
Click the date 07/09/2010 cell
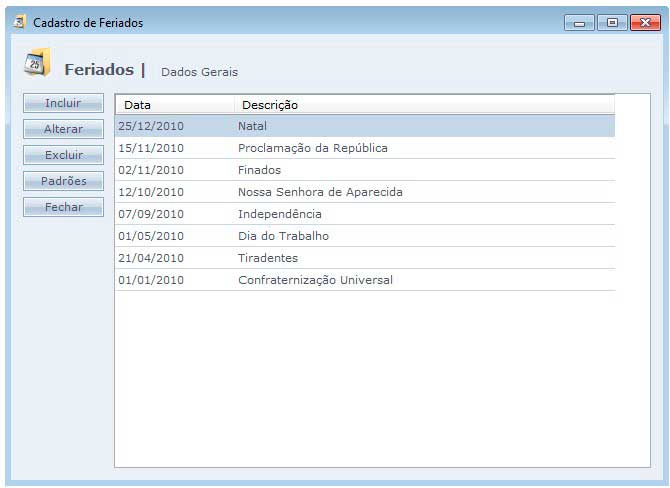(151, 214)
